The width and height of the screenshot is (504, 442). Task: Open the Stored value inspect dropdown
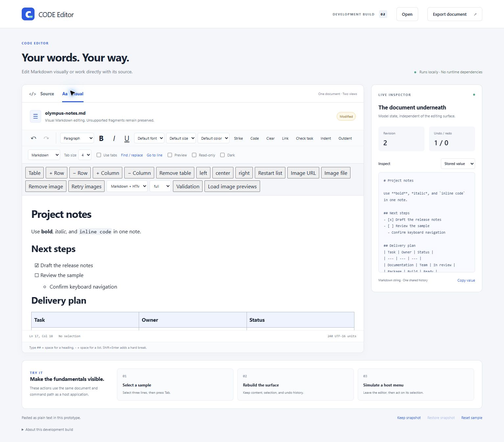click(x=458, y=164)
